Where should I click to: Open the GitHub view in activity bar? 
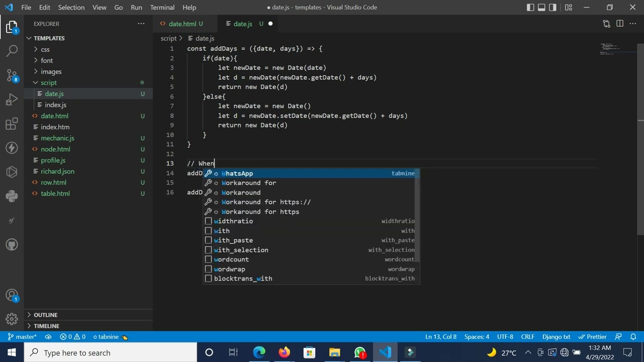click(12, 244)
